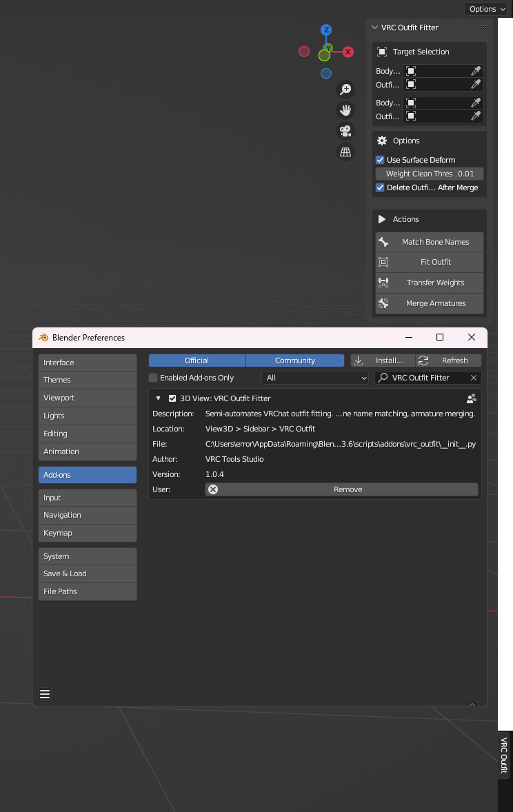This screenshot has width=513, height=812.
Task: Minimize the Blender Preferences window
Action: coord(409,337)
